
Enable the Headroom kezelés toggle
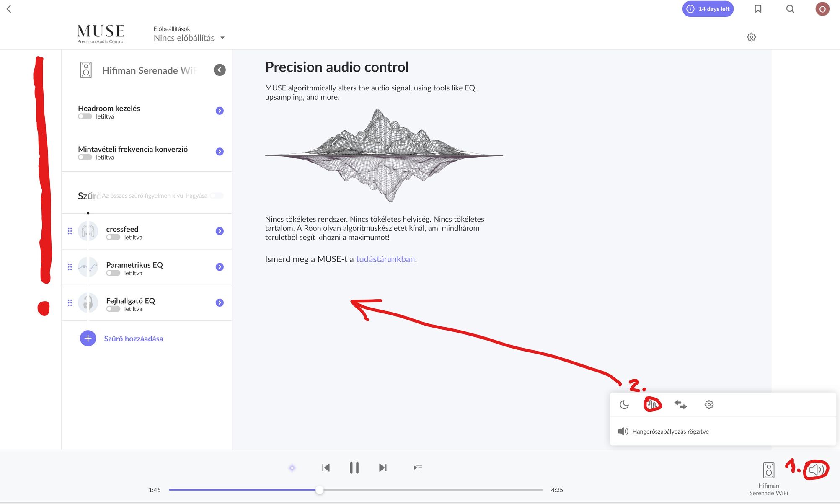[x=85, y=116]
